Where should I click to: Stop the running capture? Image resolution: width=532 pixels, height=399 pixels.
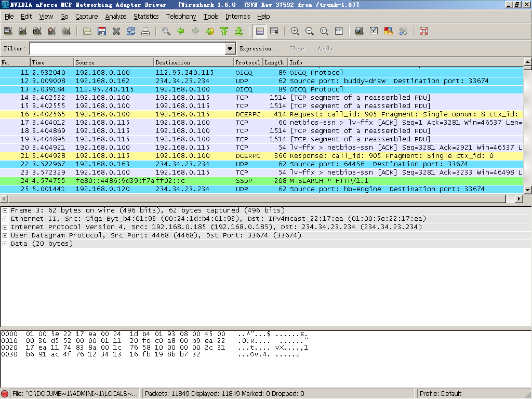point(52,31)
